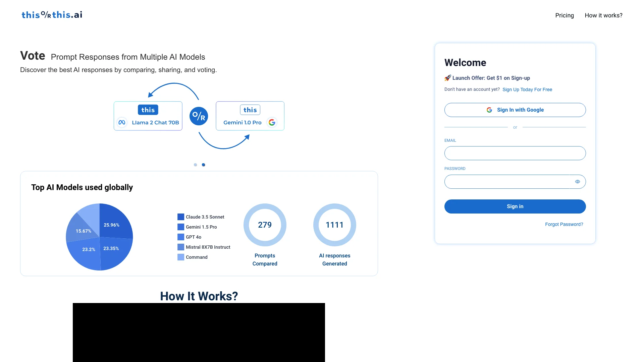Click the Sign in button
Image resolution: width=644 pixels, height=362 pixels.
[515, 206]
